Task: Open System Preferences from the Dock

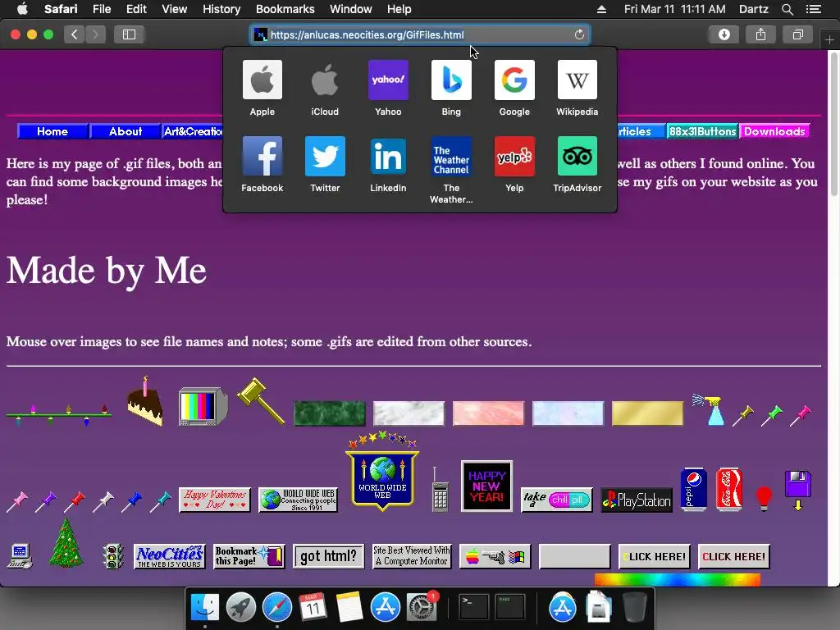Action: point(422,607)
